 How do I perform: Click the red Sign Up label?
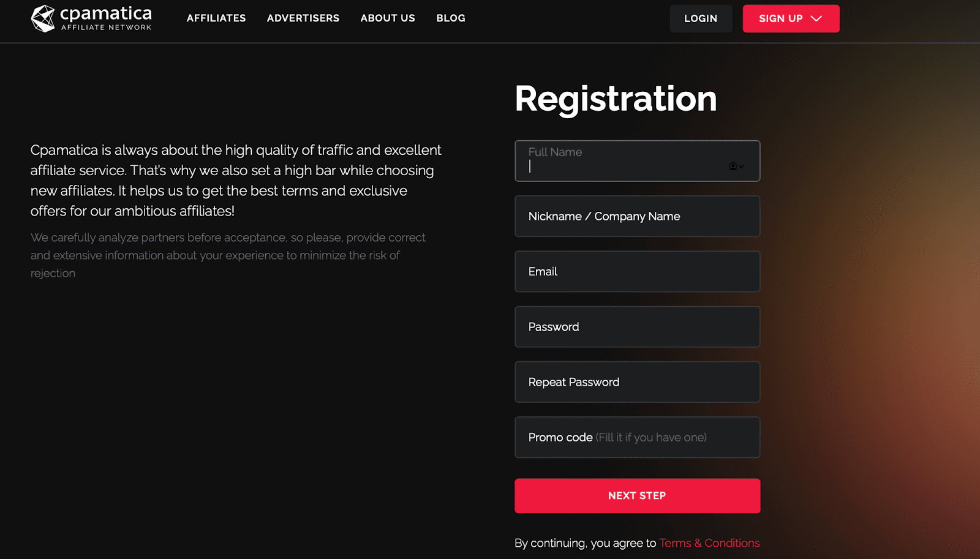pos(780,18)
